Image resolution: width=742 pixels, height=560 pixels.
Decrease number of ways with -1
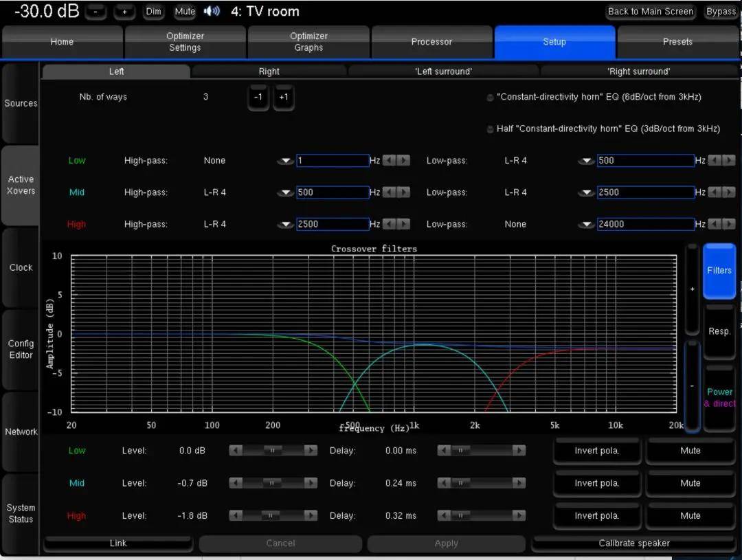tap(258, 97)
